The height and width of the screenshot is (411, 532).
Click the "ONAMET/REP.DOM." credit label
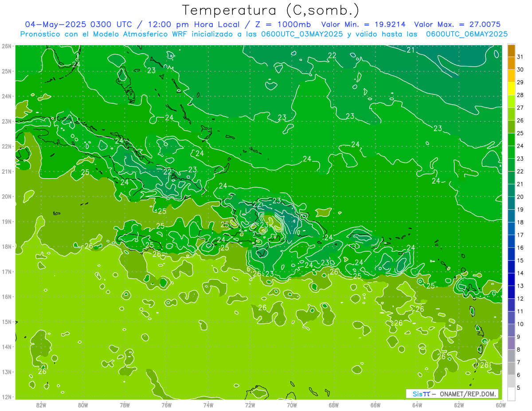tap(468, 394)
